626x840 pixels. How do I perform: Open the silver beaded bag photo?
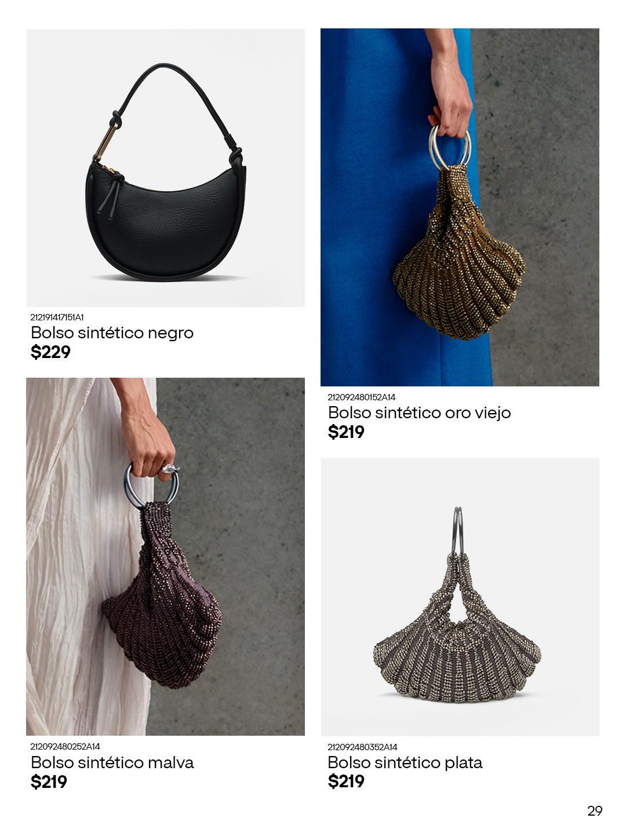[x=460, y=597]
